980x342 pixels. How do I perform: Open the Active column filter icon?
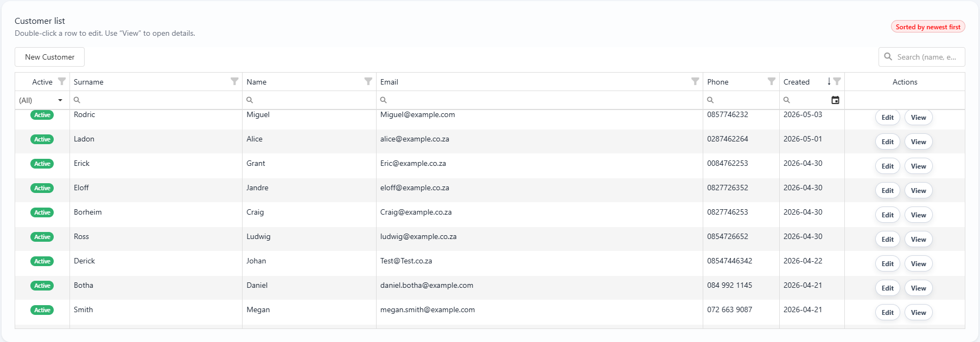pos(62,81)
